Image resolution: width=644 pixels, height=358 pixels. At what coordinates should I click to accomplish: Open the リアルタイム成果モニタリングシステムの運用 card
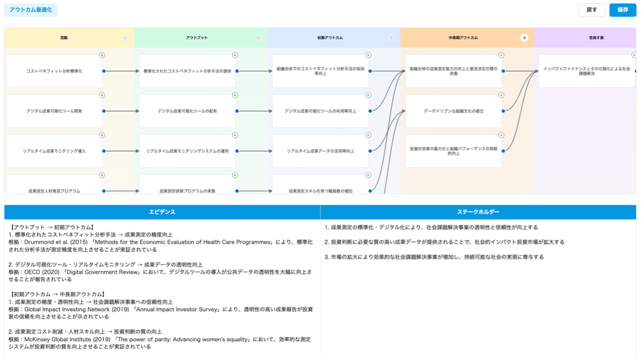click(187, 151)
